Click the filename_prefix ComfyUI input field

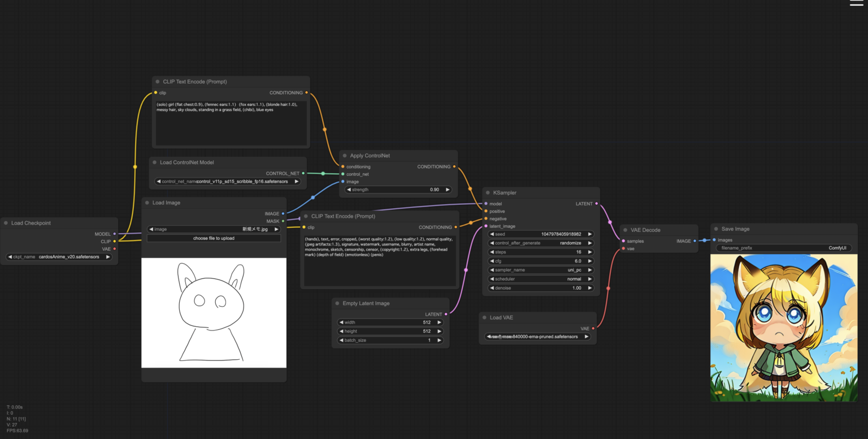tap(783, 248)
